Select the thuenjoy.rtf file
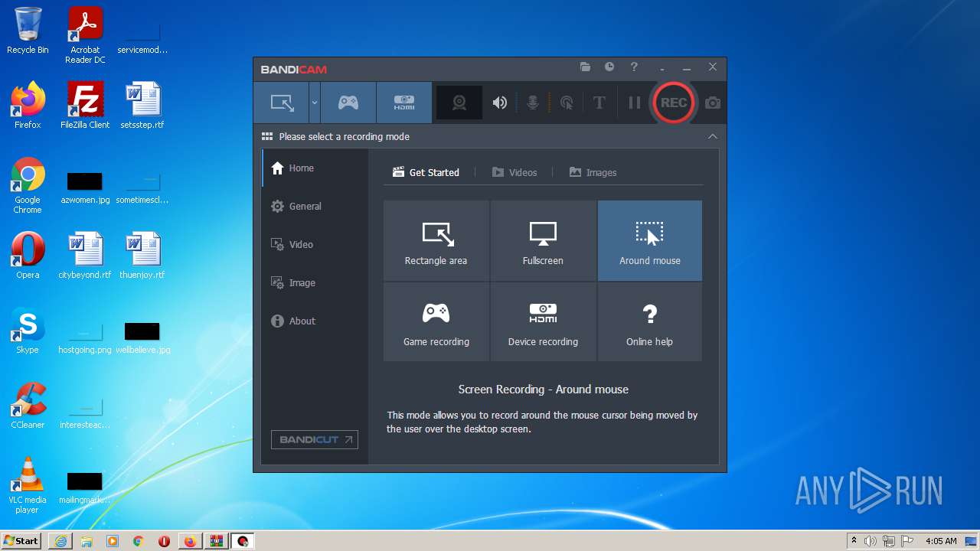This screenshot has height=551, width=980. click(x=142, y=256)
